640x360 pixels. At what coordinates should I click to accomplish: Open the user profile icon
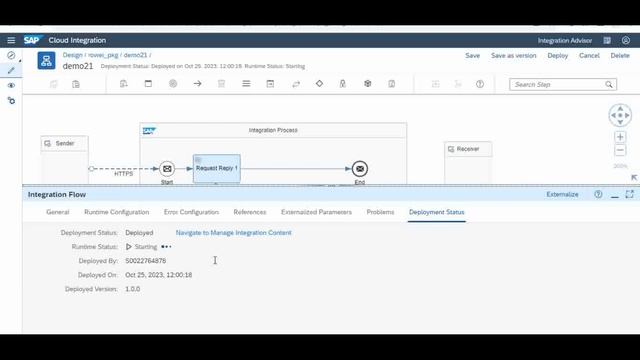coord(626,40)
